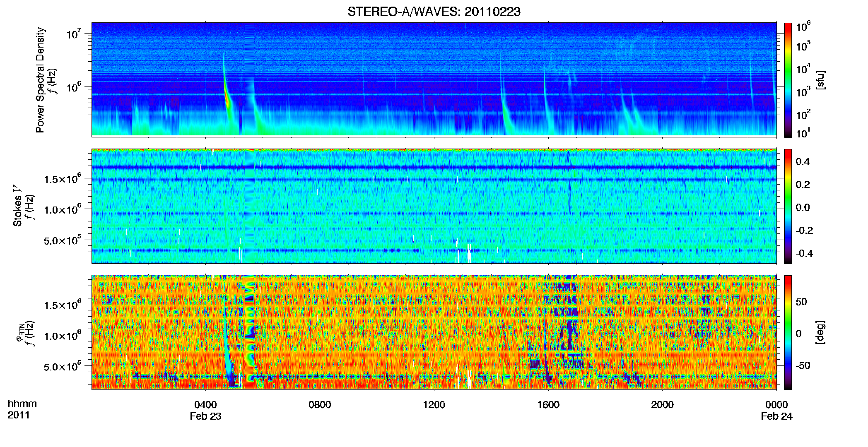Screen dimensions: 868x447
Task: Click the [sfu] unit label
Action: 820,80
